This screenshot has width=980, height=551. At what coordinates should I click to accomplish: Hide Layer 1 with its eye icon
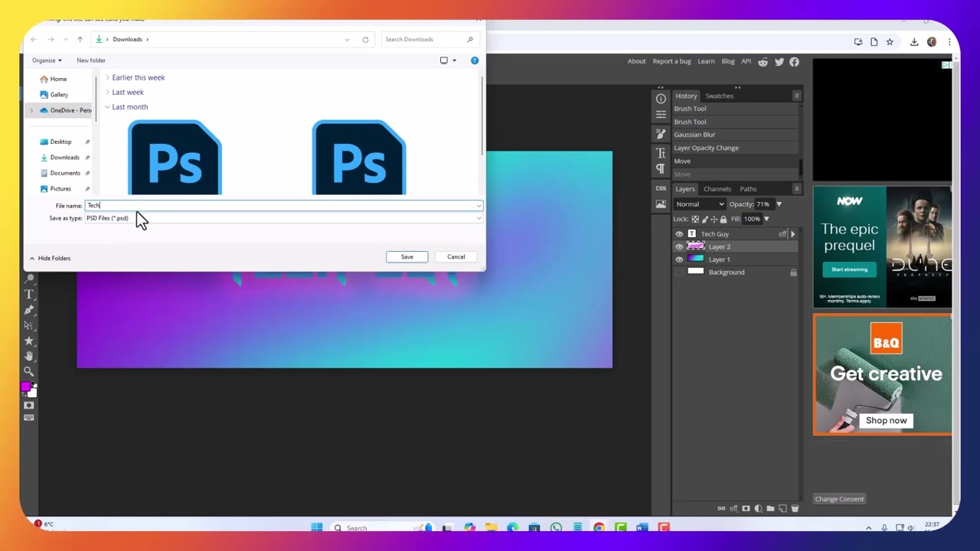(679, 259)
